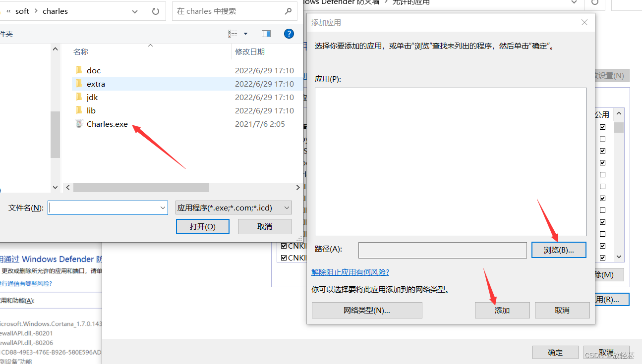Click the date 2021/7/6 2:05

260,124
